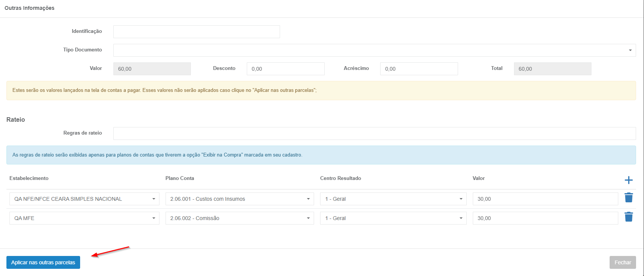Open the Tipo Documento dropdown

374,50
